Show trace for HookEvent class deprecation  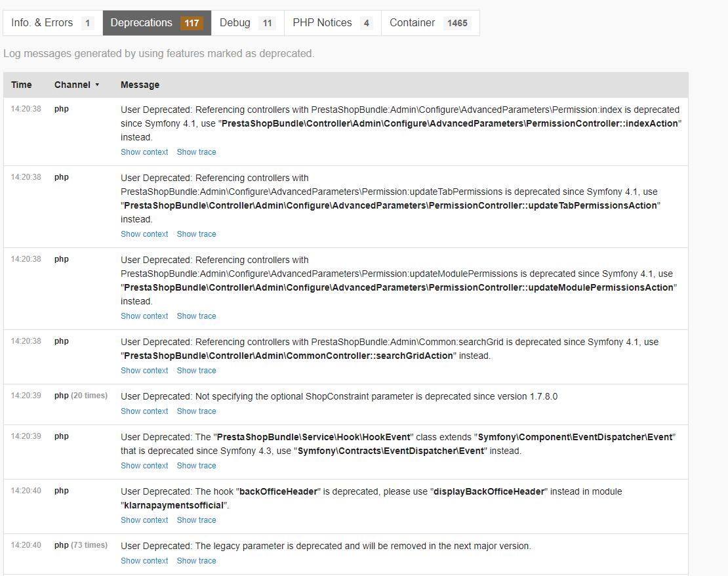coord(196,465)
